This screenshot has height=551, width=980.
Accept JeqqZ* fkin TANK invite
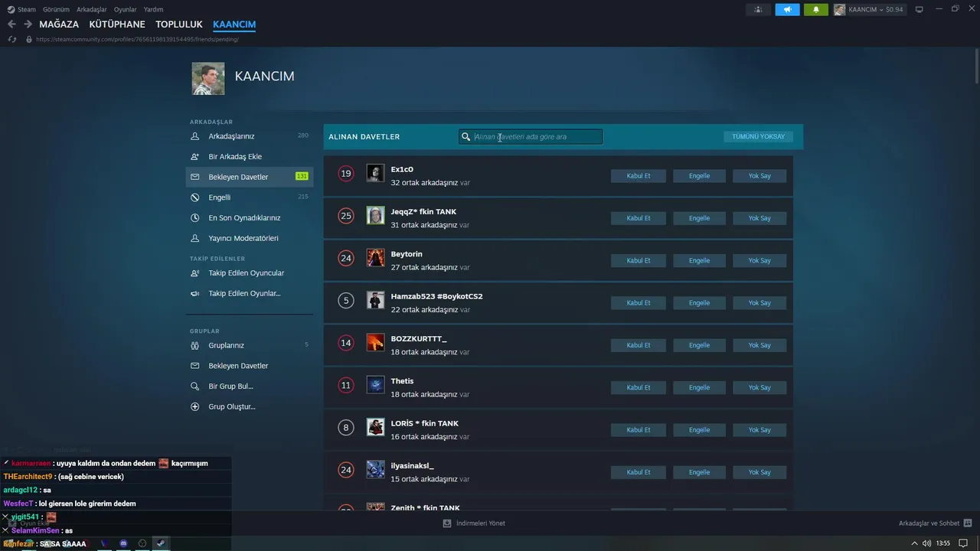[638, 218]
